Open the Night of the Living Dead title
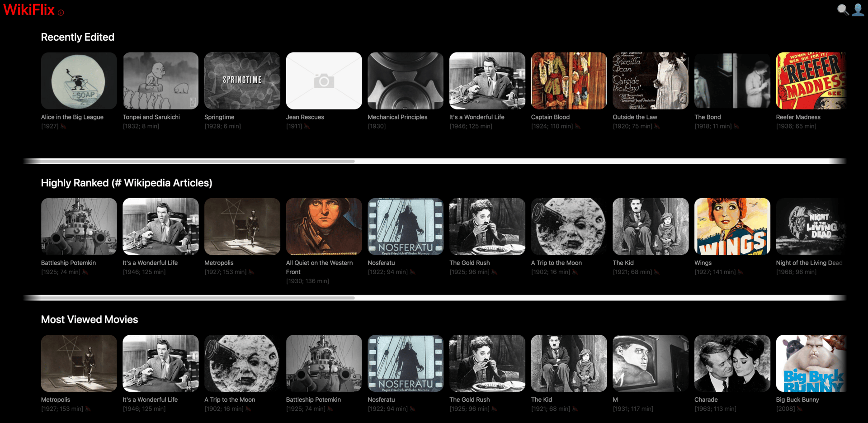 click(x=809, y=263)
